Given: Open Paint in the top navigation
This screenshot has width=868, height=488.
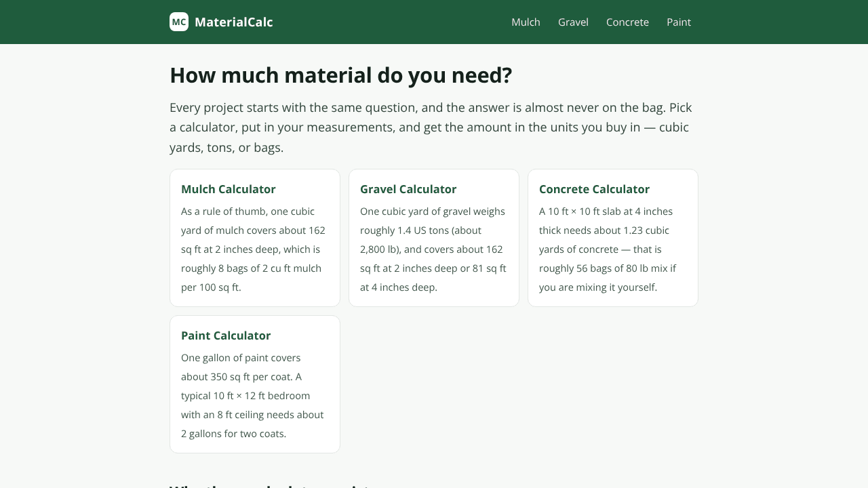Looking at the screenshot, I should click(679, 22).
